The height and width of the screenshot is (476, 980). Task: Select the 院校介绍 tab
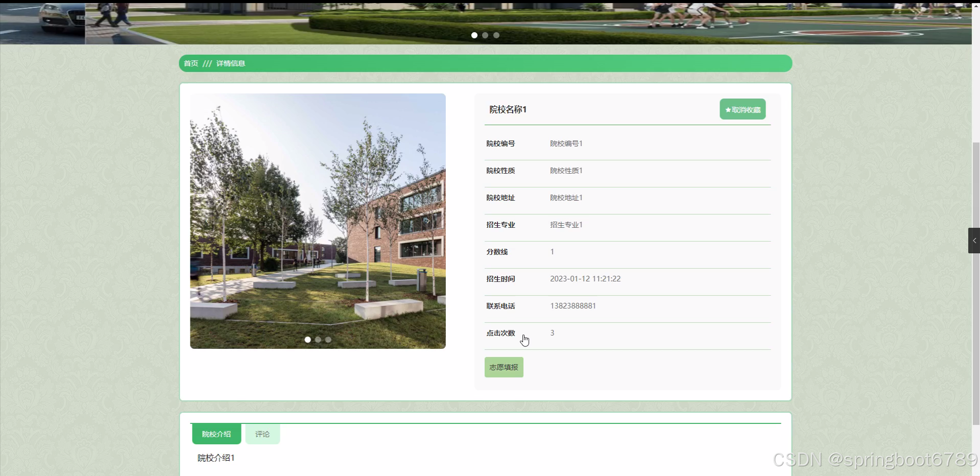coord(217,434)
